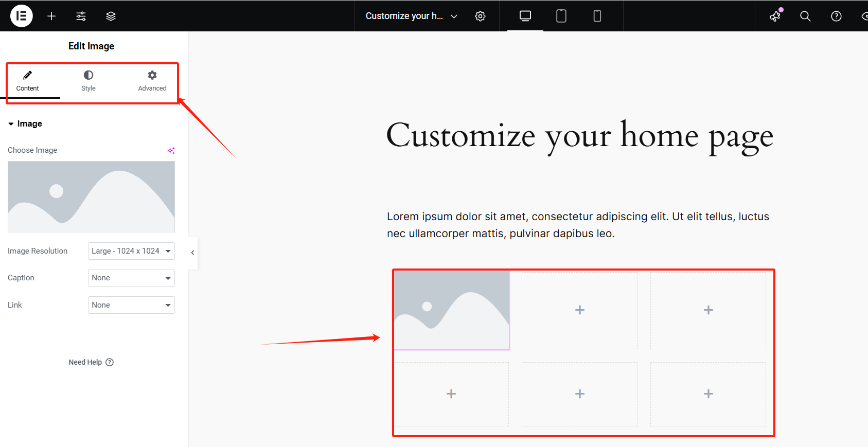Open Site Settings sliders icon
Screen dimensions: 868x447
81,16
